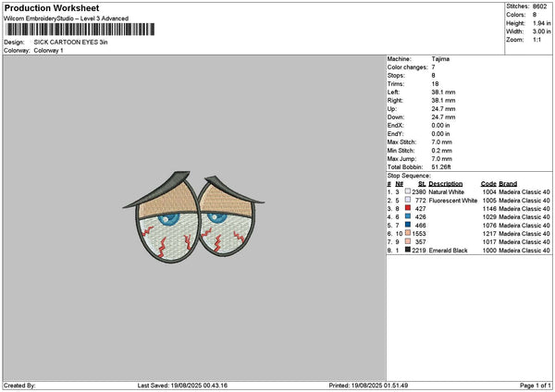Viewport: 555px width, 392px height.
Task: Click stitch count '1553' in stop sequence
Action: pos(419,234)
